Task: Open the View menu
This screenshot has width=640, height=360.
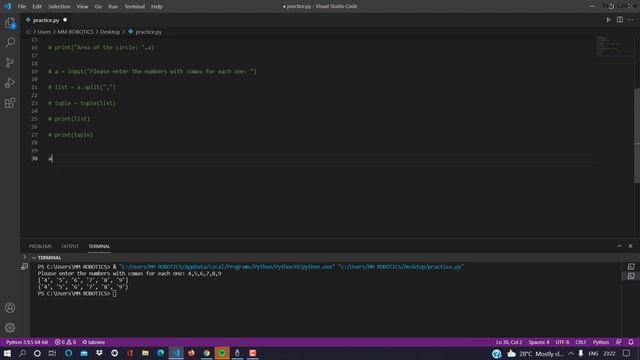Action: tap(82, 7)
